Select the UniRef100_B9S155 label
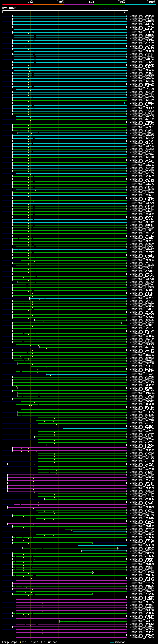This screenshot has height=644, width=158. [142, 84]
